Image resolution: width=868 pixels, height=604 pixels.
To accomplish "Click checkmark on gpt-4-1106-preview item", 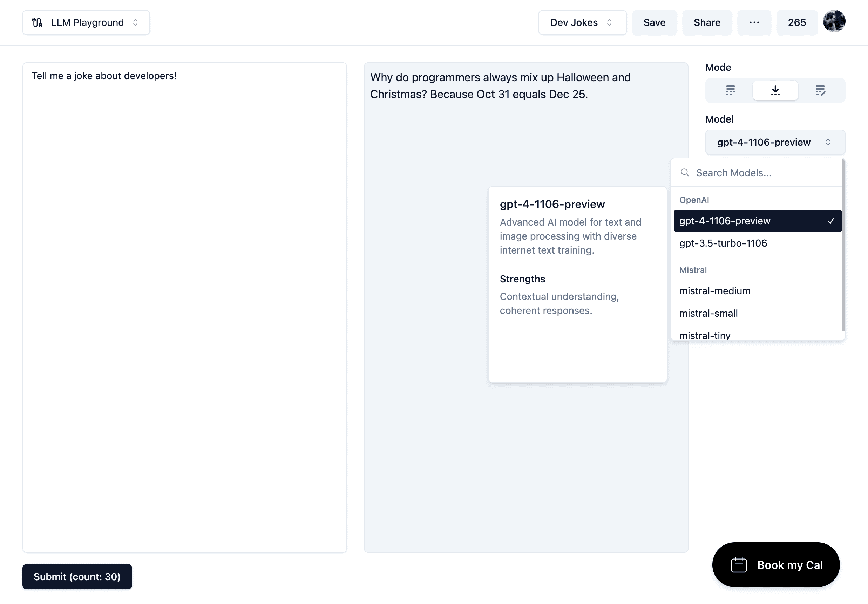I will pyautogui.click(x=830, y=221).
